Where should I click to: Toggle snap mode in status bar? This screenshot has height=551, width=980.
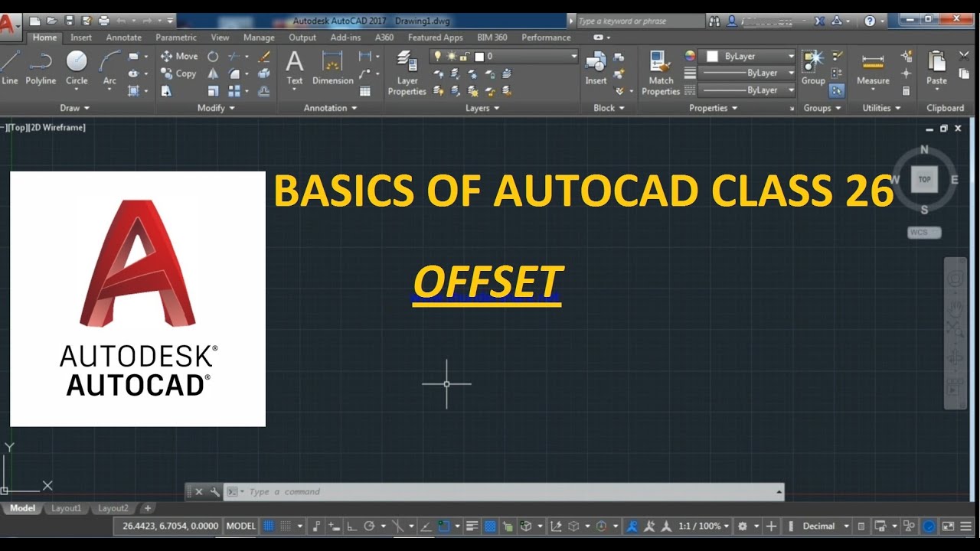pos(286,527)
